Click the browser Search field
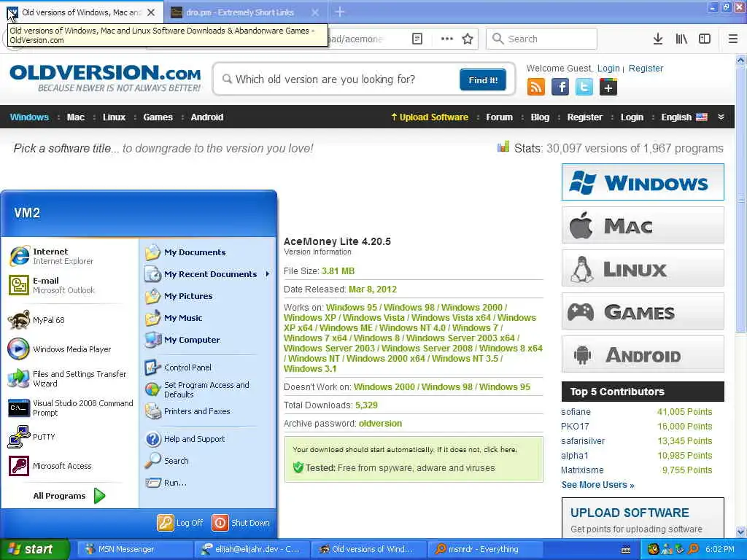Screen dimensions: 747x560 pos(541,39)
